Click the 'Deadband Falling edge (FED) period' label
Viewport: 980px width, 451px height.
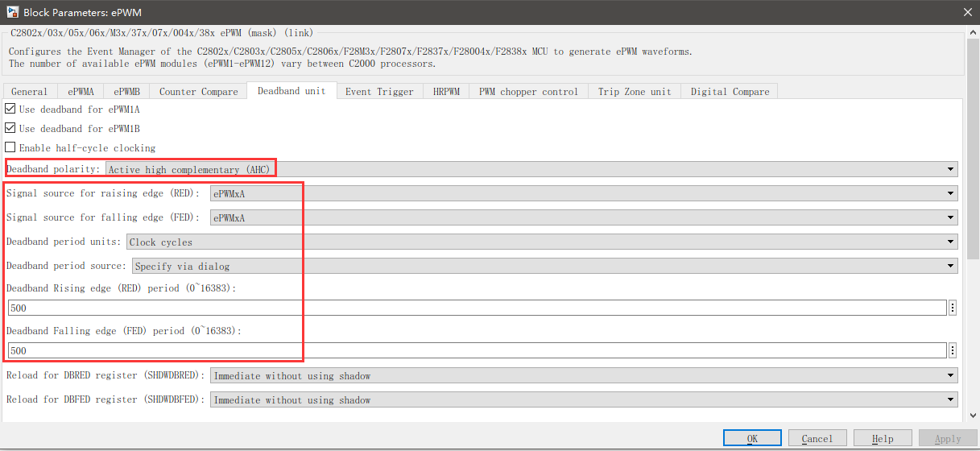(x=123, y=330)
